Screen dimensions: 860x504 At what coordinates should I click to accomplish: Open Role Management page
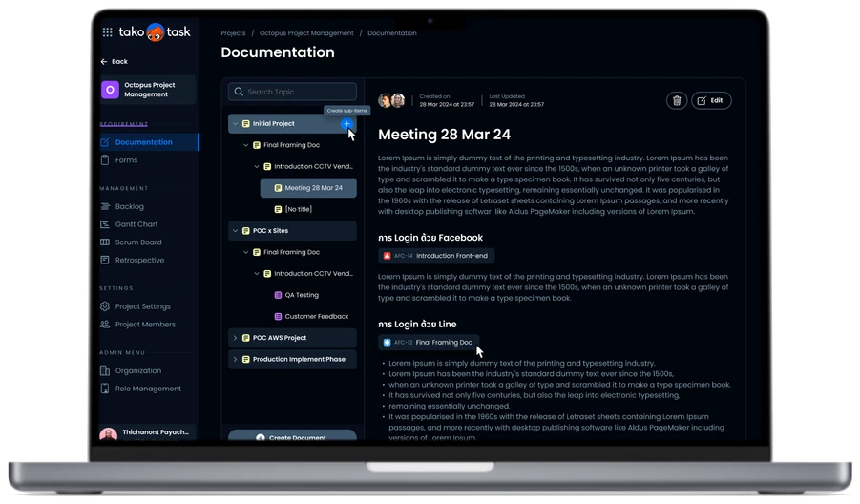click(148, 388)
